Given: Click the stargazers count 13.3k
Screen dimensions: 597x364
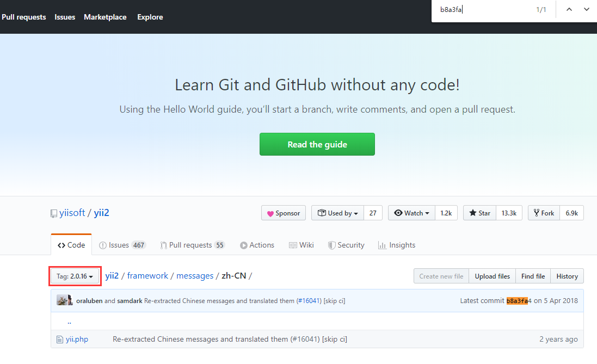Looking at the screenshot, I should [509, 213].
